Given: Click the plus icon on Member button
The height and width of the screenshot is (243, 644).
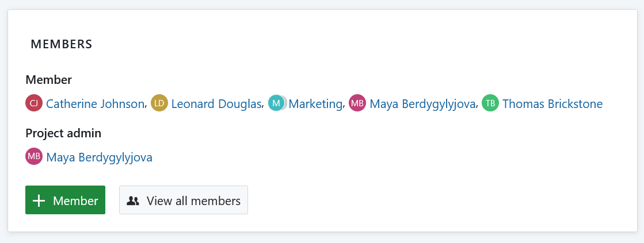Looking at the screenshot, I should [39, 200].
